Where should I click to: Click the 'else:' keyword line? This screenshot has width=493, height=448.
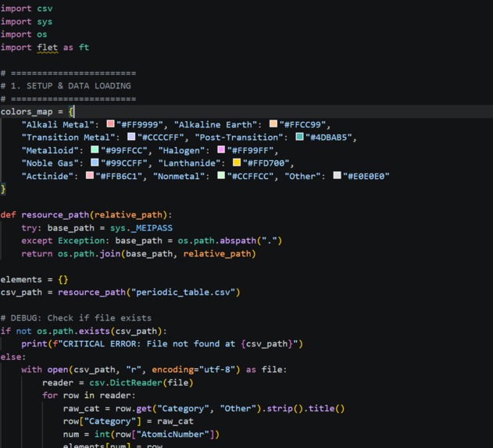13,357
